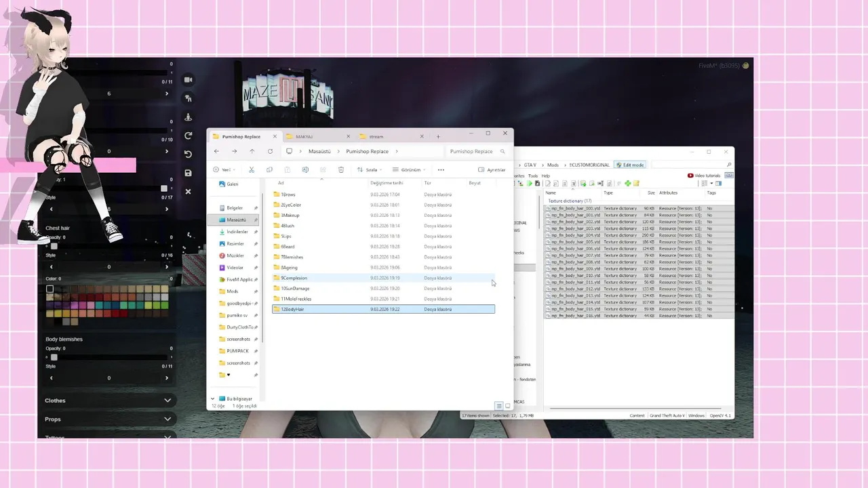Click Chest hair style next arrow

coord(166,266)
